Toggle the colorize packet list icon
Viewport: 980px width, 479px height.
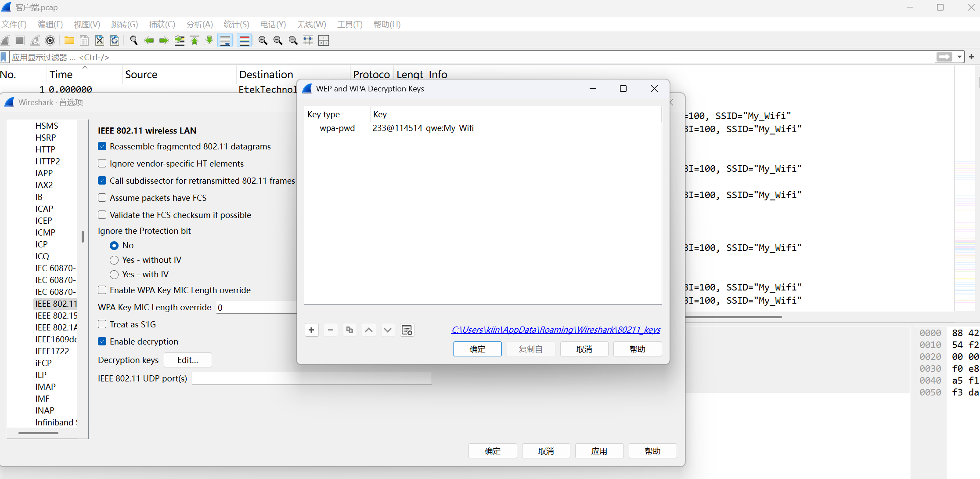point(244,40)
